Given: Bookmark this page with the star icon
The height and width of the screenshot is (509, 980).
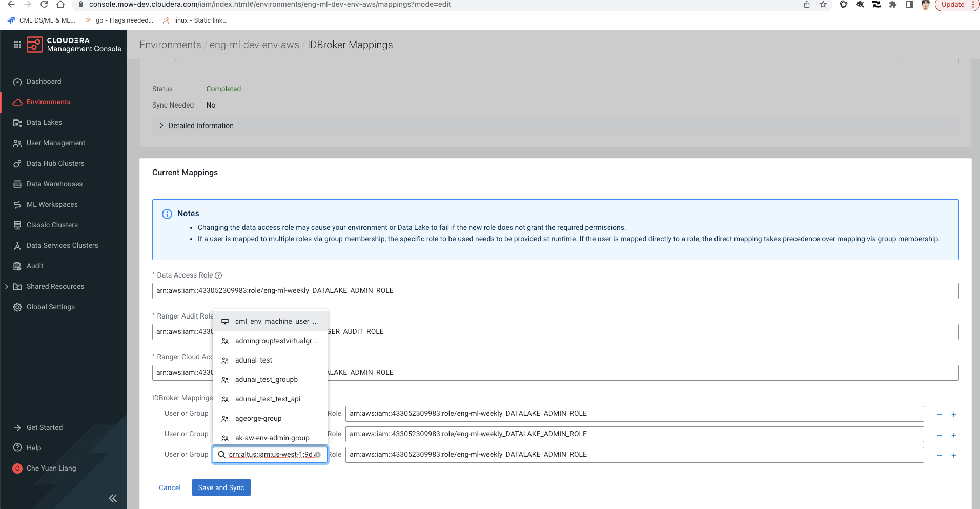Looking at the screenshot, I should point(823,5).
